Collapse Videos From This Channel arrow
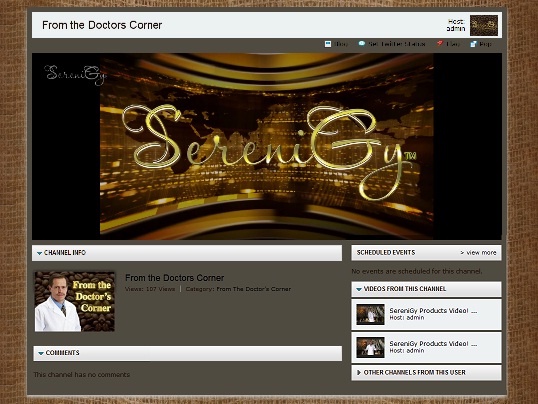Screen dimensions: 538x404 point(359,289)
